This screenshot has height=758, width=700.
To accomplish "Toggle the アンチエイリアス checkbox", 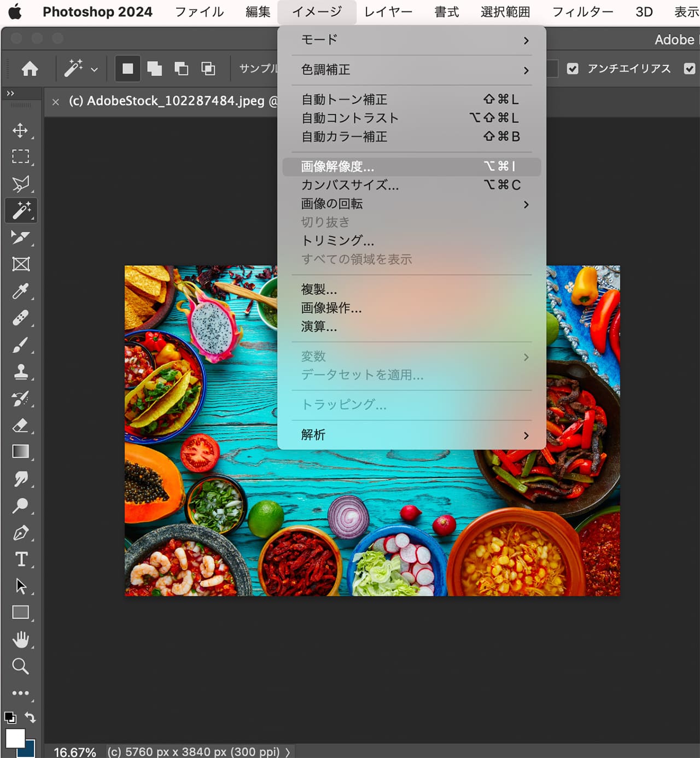I will pyautogui.click(x=573, y=69).
